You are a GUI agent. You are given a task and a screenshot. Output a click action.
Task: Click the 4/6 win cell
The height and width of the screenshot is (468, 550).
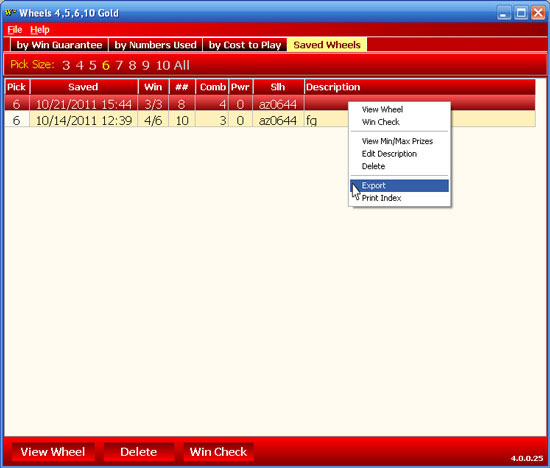point(153,120)
